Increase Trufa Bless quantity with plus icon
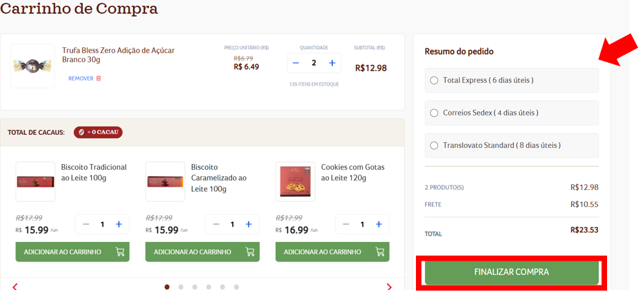Image resolution: width=644 pixels, height=301 pixels. [x=332, y=63]
